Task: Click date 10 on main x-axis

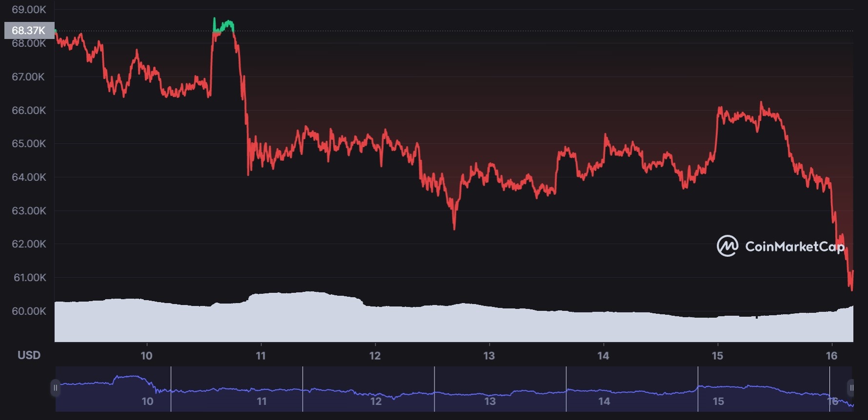Action: tap(146, 356)
